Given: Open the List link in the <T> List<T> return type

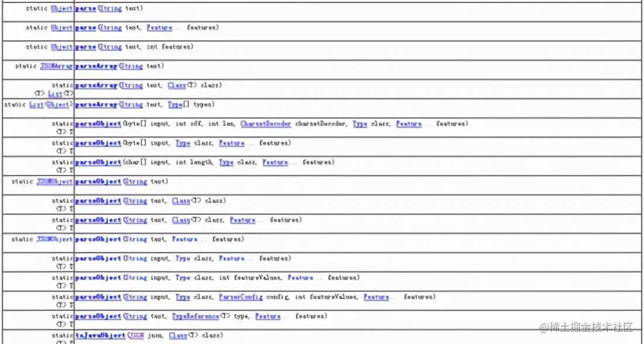Looking at the screenshot, I should [55, 94].
